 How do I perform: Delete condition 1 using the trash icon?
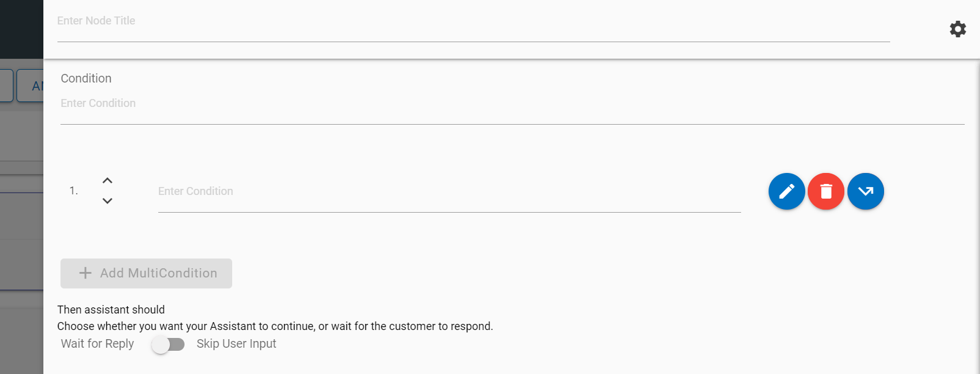(826, 191)
